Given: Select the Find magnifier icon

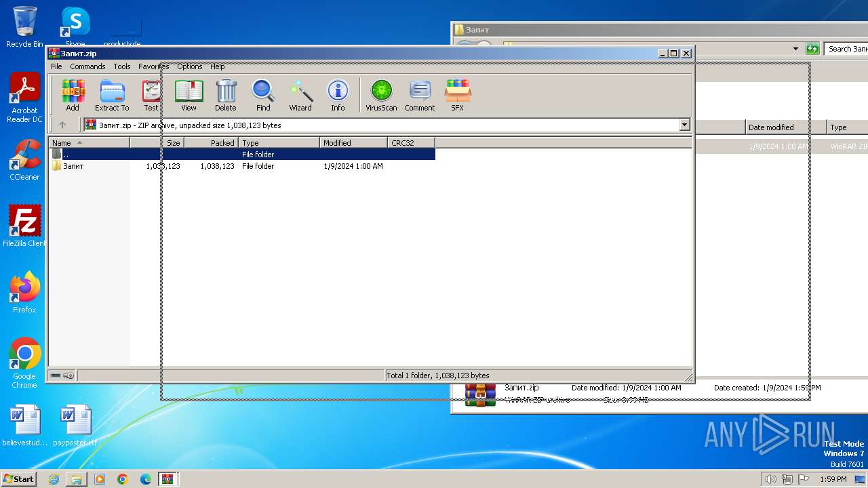Looking at the screenshot, I should click(263, 95).
